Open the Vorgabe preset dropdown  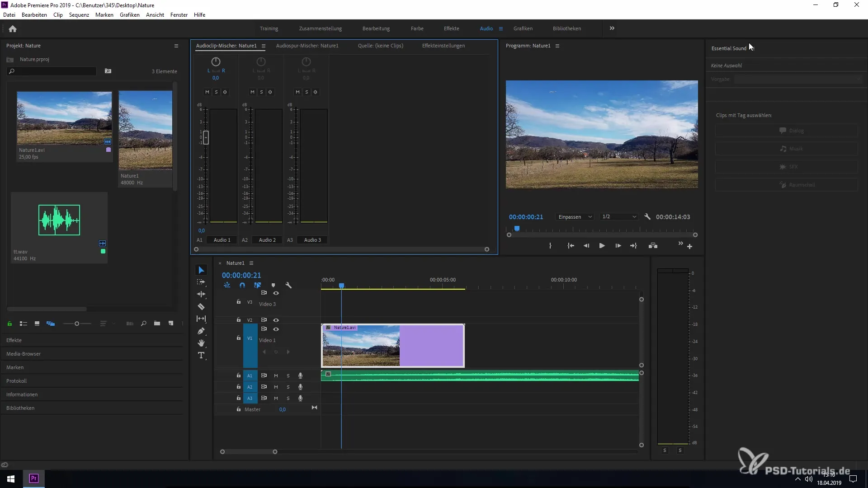[798, 79]
